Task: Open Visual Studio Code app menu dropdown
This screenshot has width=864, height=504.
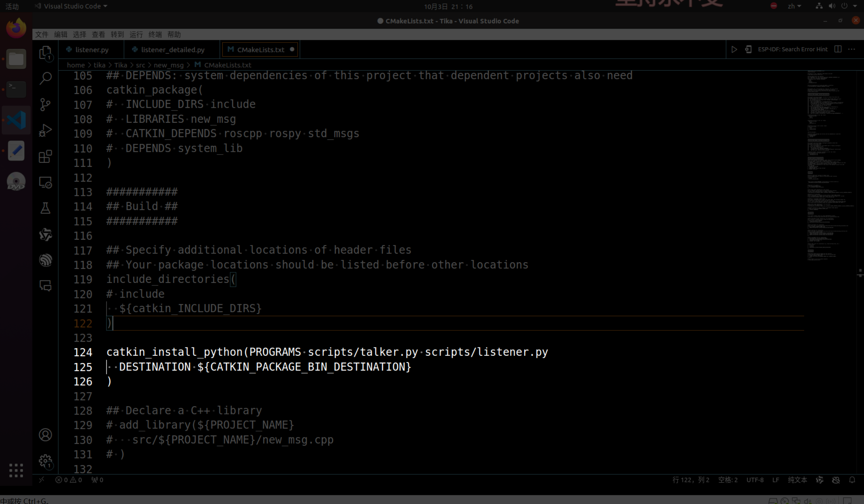Action: 75,6
